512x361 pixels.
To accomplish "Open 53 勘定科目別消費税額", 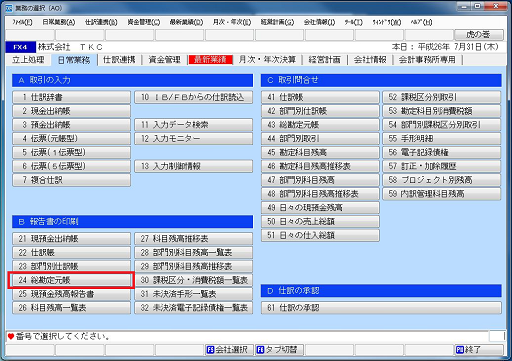I will (x=442, y=111).
